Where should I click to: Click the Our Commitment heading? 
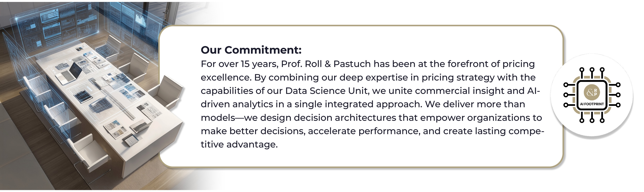click(251, 50)
